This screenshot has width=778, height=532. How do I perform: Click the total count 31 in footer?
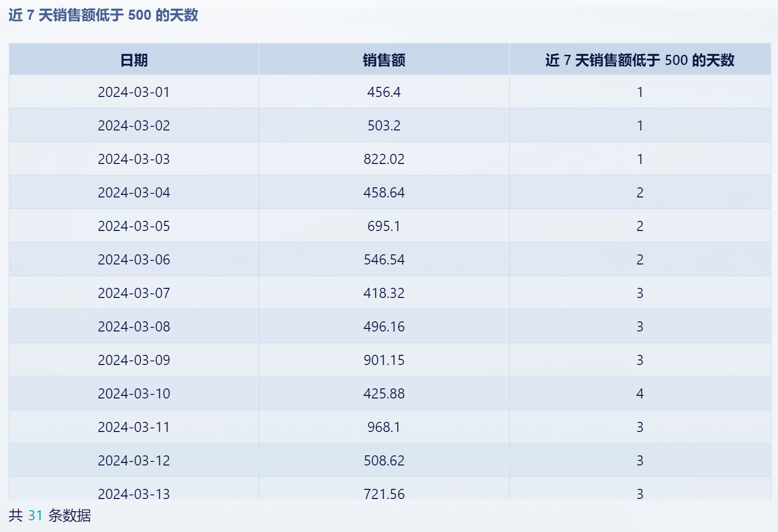click(35, 516)
